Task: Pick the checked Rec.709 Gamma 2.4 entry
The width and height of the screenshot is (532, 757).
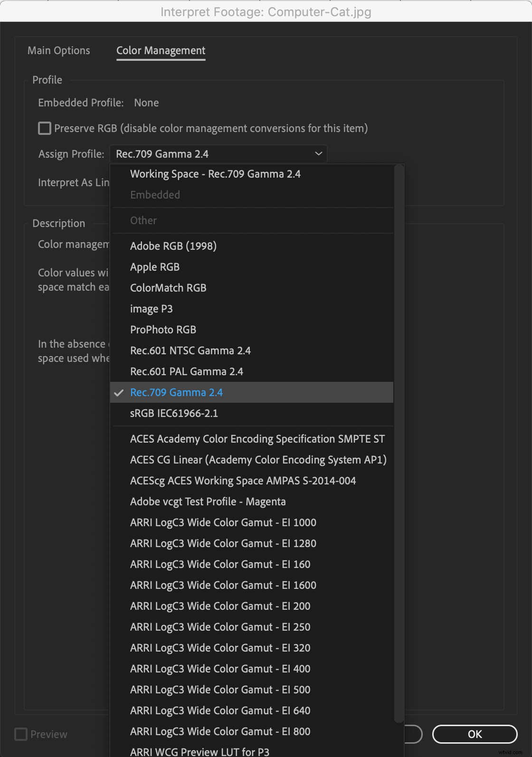Action: pyautogui.click(x=252, y=392)
